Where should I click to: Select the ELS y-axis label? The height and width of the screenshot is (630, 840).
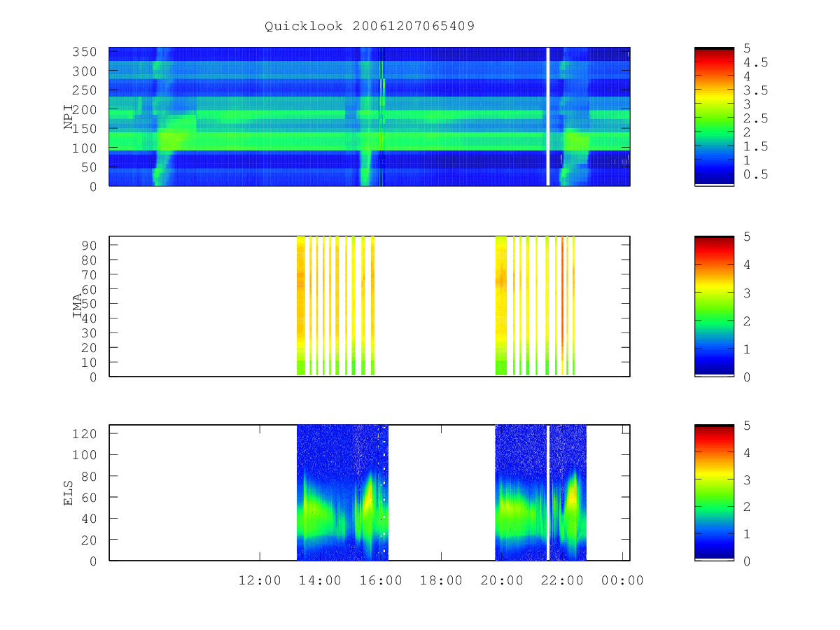69,493
